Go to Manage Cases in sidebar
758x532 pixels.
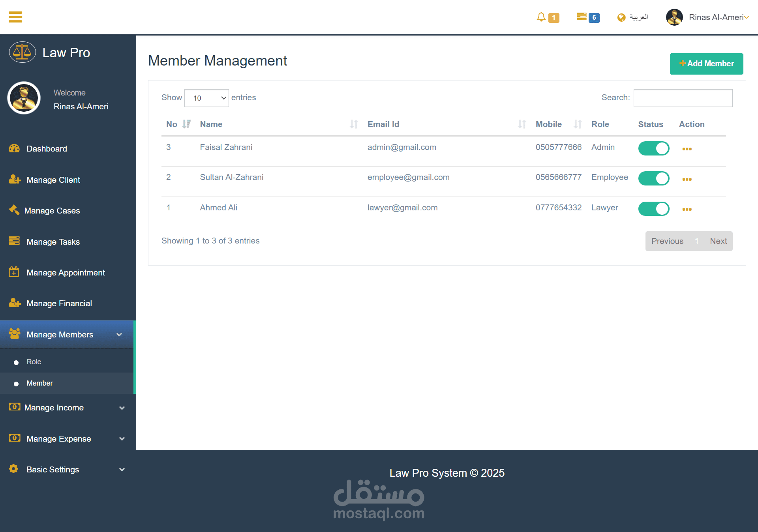click(x=52, y=211)
